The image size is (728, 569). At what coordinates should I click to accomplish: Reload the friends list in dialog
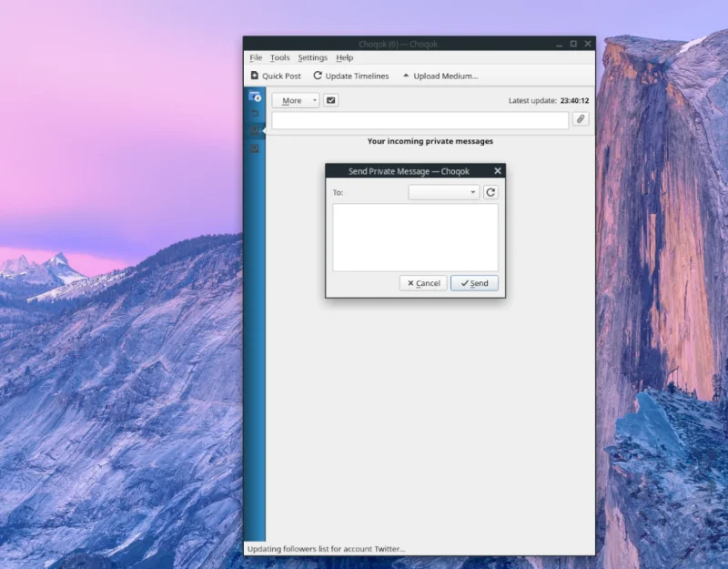coord(490,192)
